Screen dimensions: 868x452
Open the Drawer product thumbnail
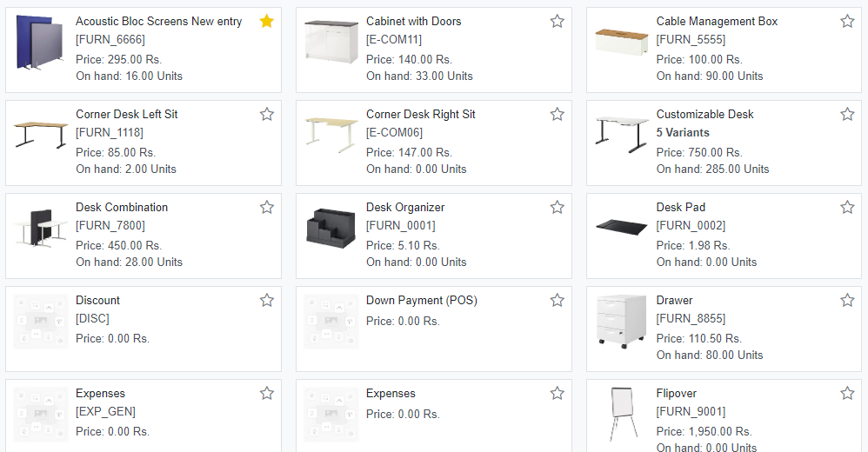(x=621, y=322)
